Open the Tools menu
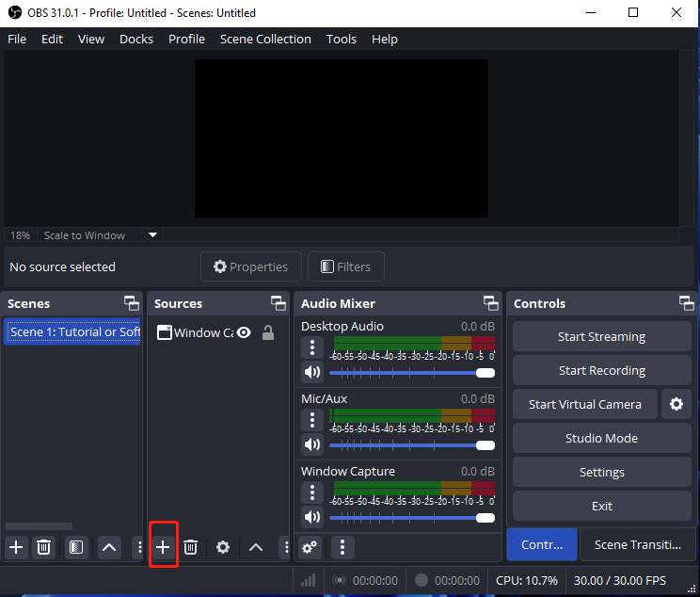This screenshot has width=700, height=597. click(x=342, y=40)
